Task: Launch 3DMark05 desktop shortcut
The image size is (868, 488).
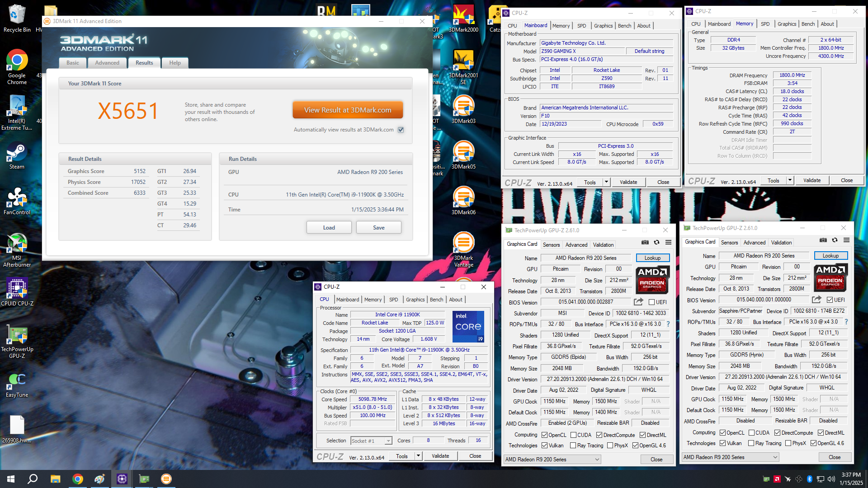Action: [463, 155]
